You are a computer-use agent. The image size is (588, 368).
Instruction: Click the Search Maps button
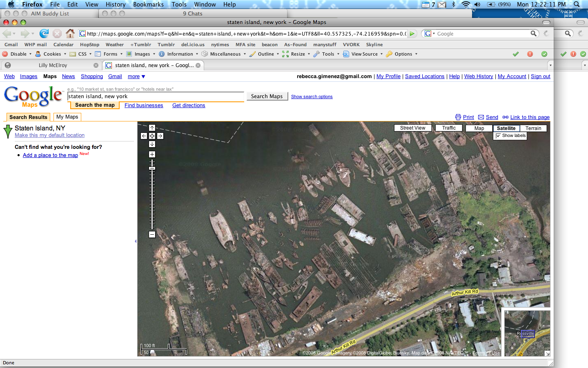pyautogui.click(x=267, y=96)
